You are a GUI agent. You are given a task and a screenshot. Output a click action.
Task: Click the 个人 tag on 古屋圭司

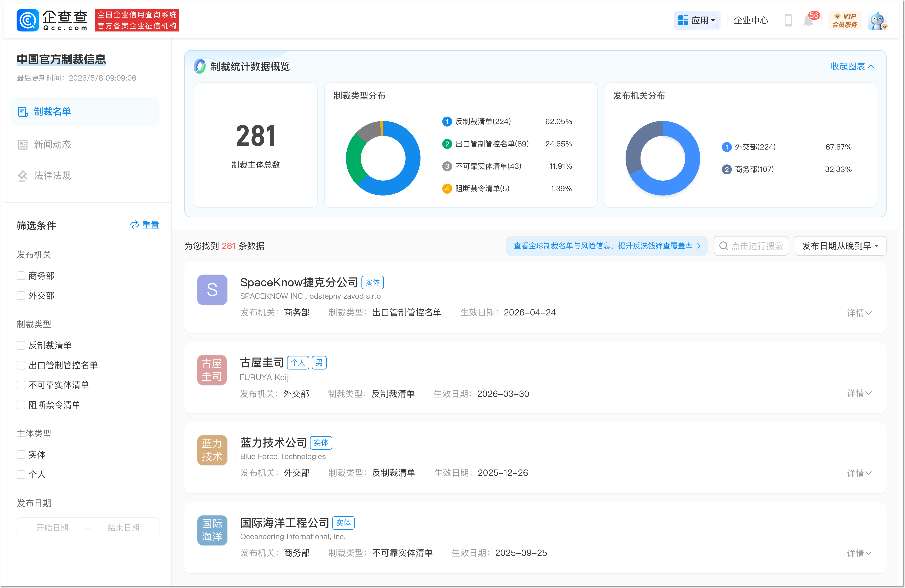tap(298, 363)
